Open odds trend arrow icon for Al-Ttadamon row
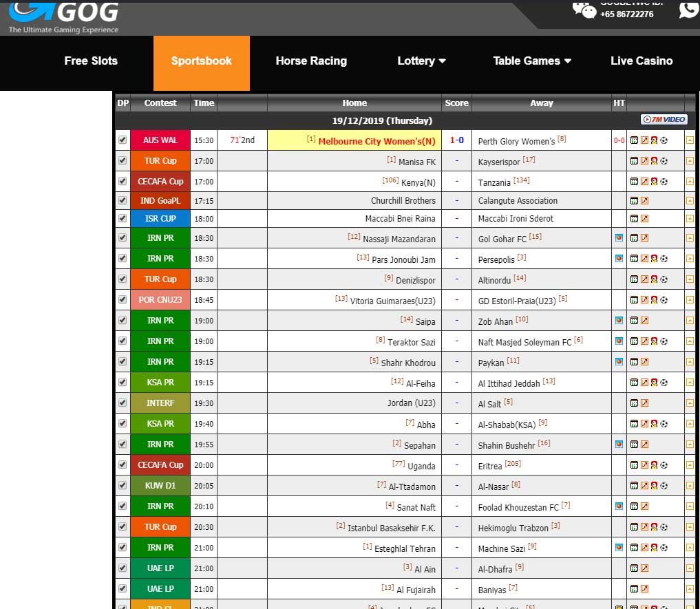The height and width of the screenshot is (609, 700). [644, 485]
